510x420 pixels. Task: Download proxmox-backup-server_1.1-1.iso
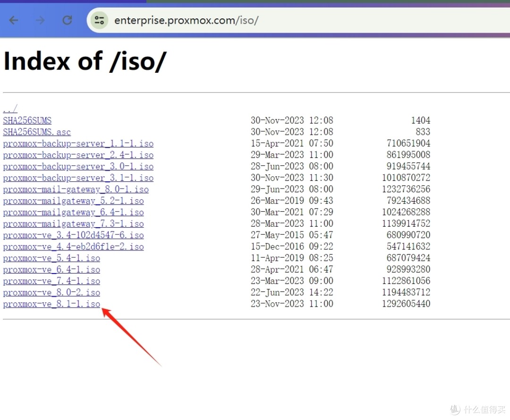click(78, 144)
